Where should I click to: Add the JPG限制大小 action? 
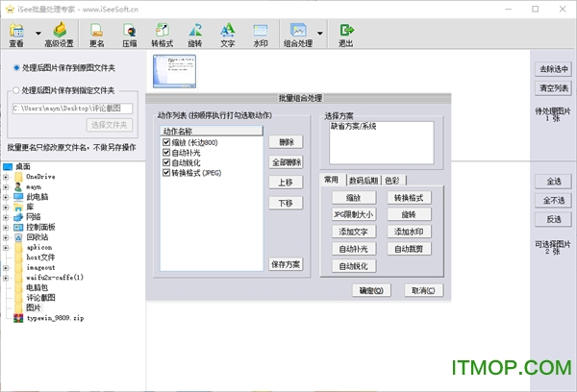point(354,214)
